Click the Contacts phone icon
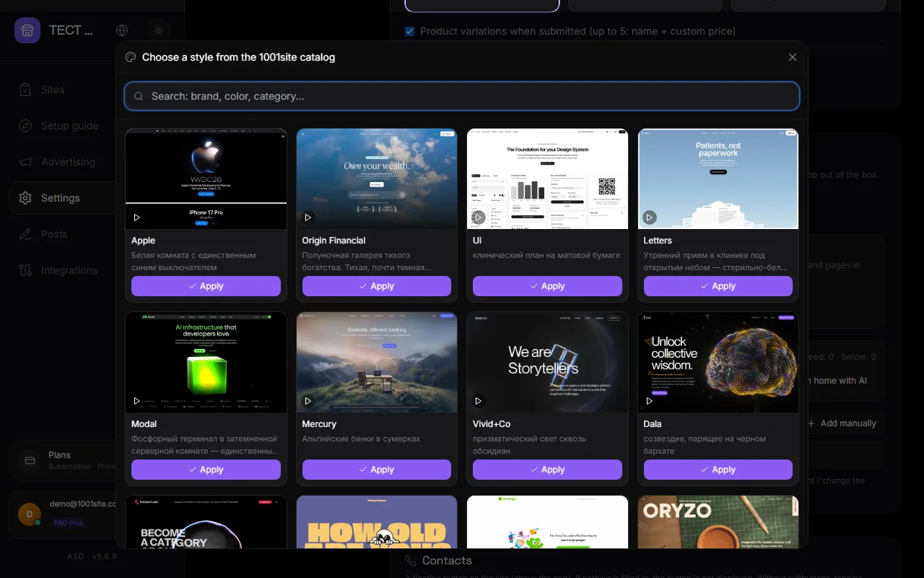 pyautogui.click(x=411, y=561)
